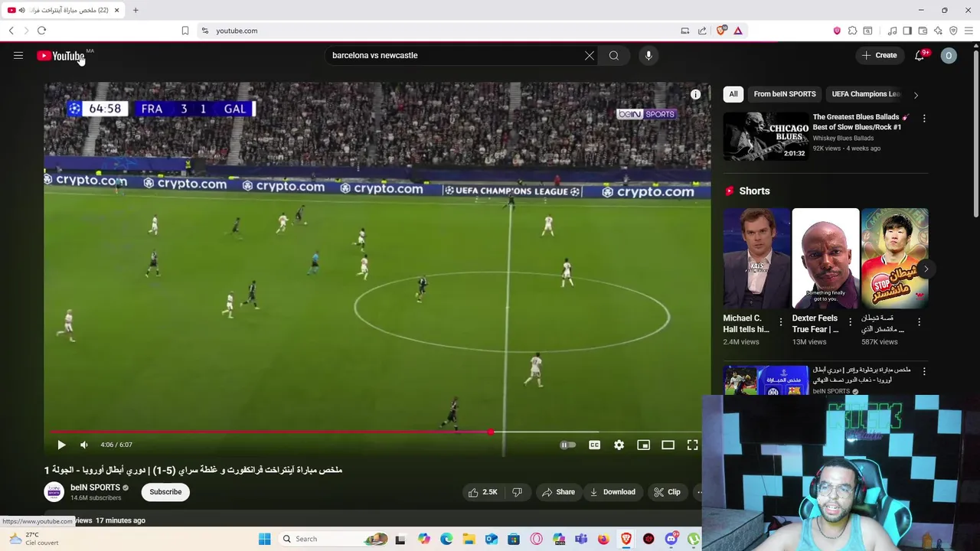Image resolution: width=980 pixels, height=551 pixels.
Task: Run search with magnifier button
Action: click(614, 55)
